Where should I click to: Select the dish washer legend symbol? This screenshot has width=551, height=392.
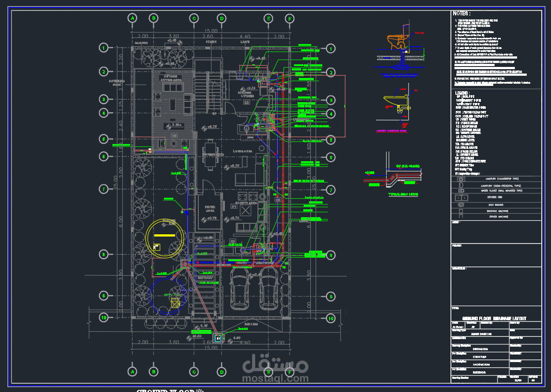(x=462, y=205)
